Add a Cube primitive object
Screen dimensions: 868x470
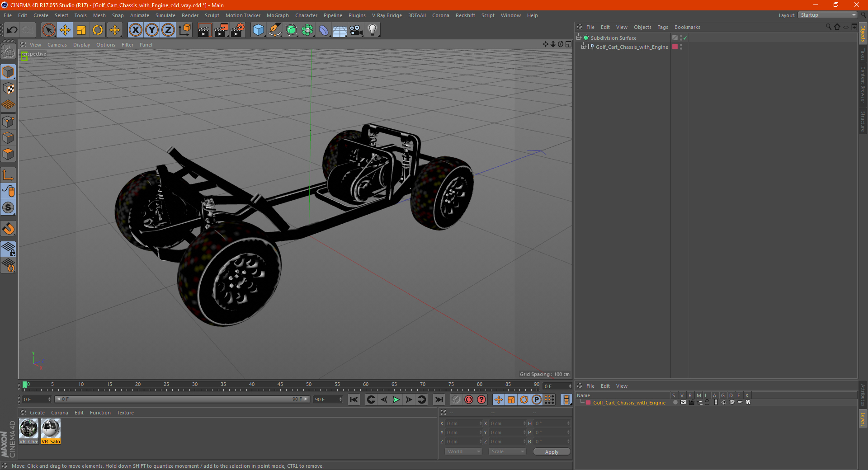(258, 30)
